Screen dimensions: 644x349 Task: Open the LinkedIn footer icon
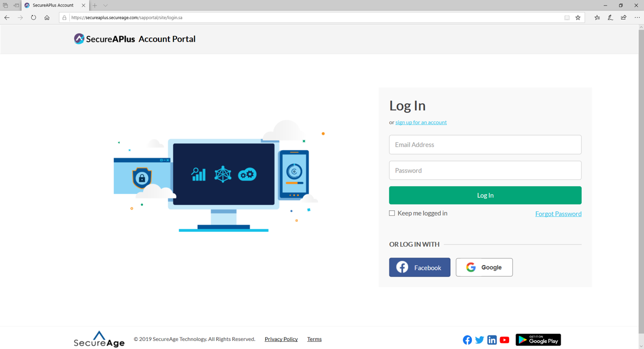click(492, 340)
